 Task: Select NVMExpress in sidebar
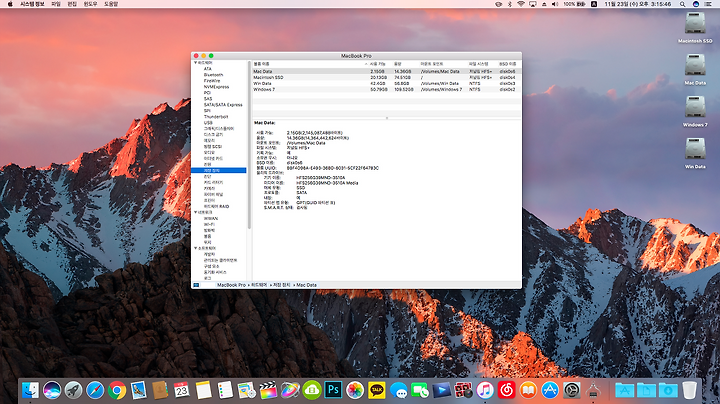click(x=216, y=87)
